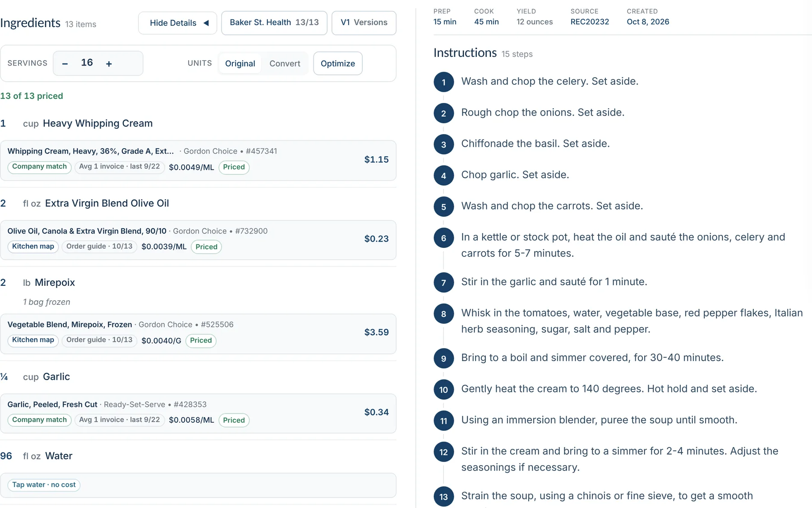Screen dimensions: 812x508
Task: Click step 12 circle marker
Action: (x=444, y=452)
